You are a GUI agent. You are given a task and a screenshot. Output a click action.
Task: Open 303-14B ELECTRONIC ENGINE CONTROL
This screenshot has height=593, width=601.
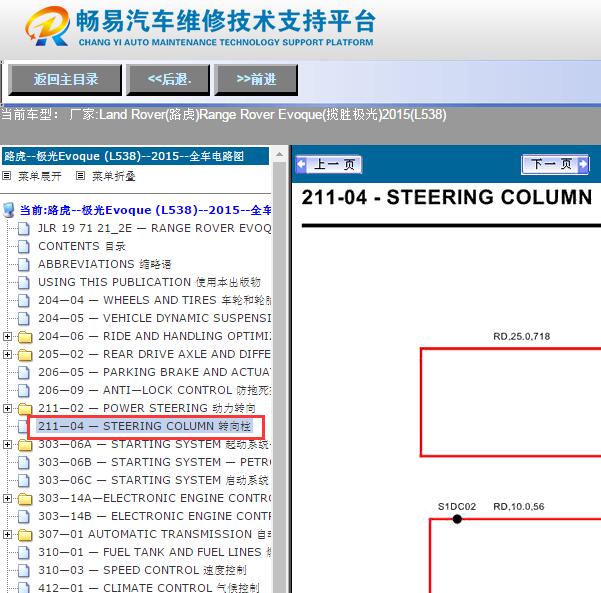[x=154, y=516]
